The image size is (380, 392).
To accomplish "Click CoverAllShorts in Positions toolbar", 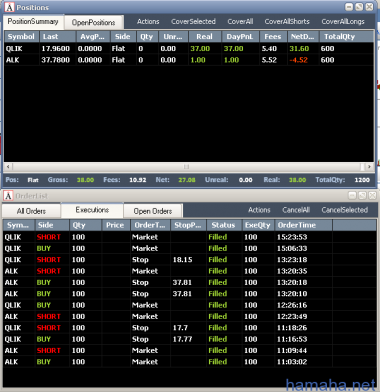I will (x=287, y=22).
